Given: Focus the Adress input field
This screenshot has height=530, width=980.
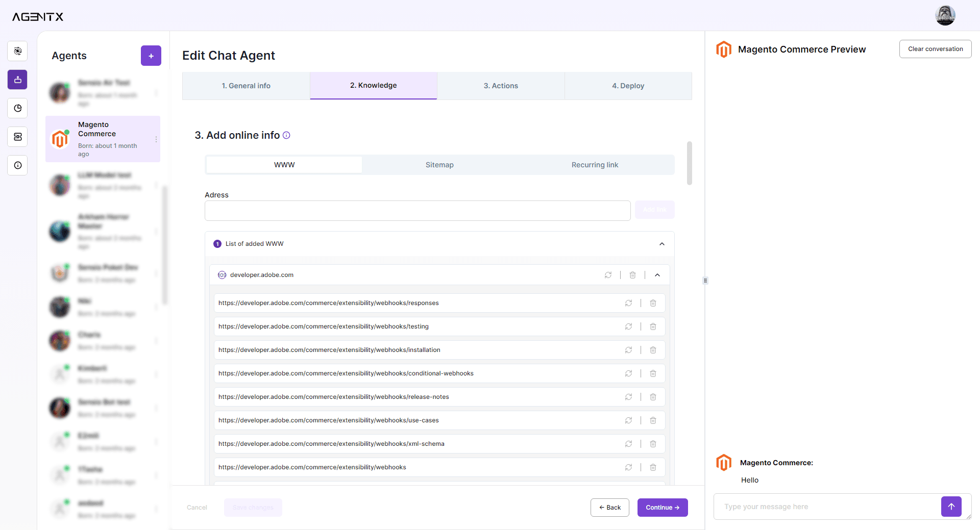Looking at the screenshot, I should tap(418, 211).
